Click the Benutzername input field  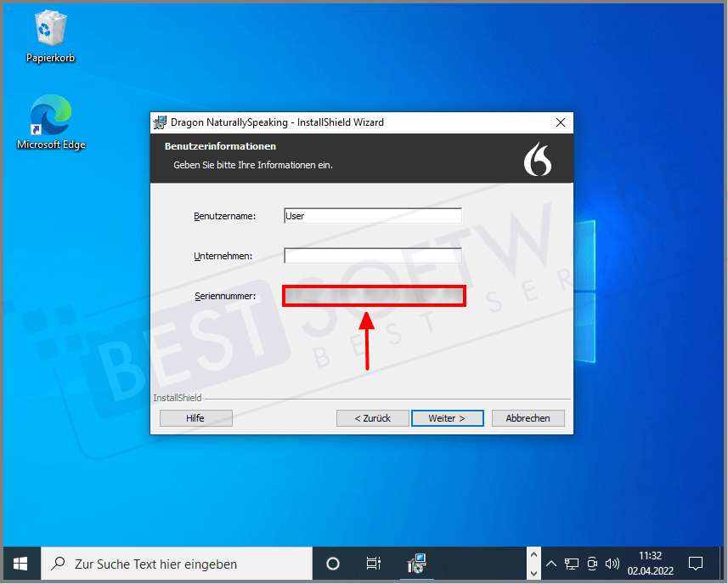click(373, 216)
